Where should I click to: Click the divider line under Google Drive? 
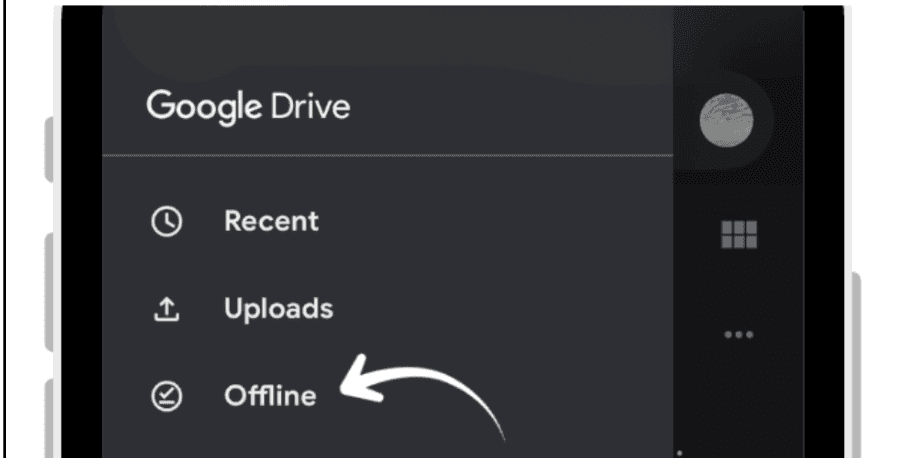[x=388, y=155]
